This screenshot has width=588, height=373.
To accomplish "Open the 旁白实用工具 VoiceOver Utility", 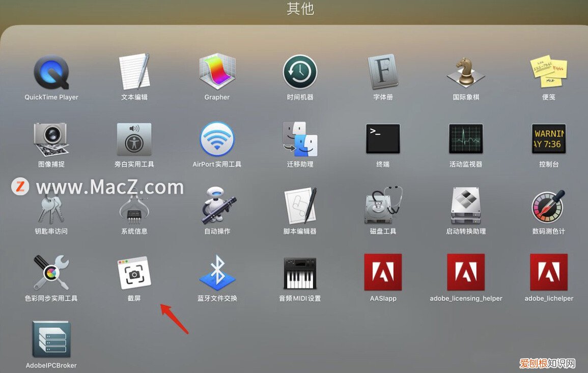I will (x=134, y=139).
